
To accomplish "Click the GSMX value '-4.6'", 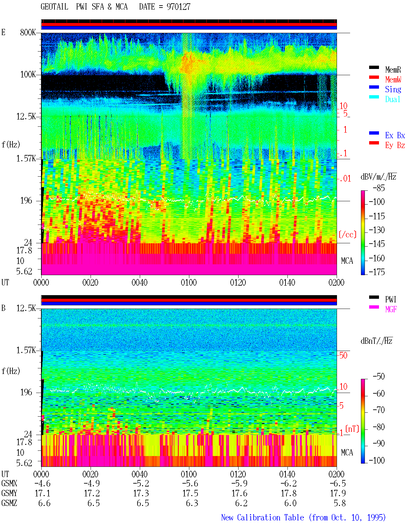I will click(43, 484).
